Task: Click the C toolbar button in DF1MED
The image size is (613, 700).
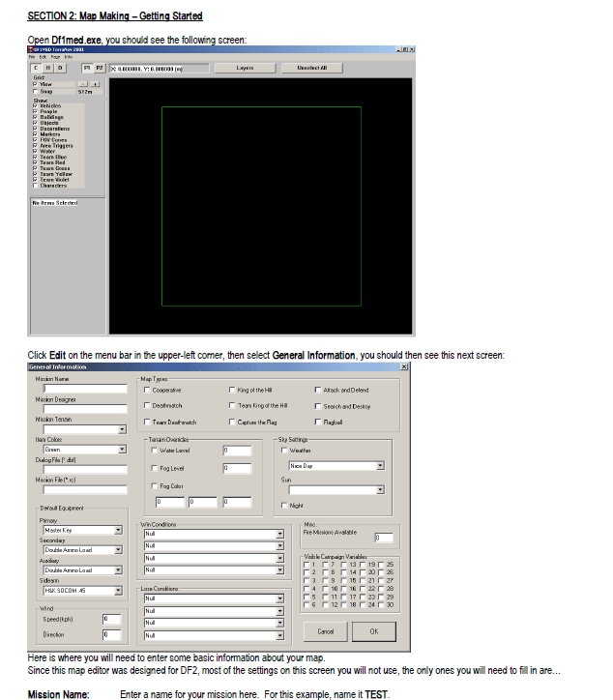Action: (36, 68)
